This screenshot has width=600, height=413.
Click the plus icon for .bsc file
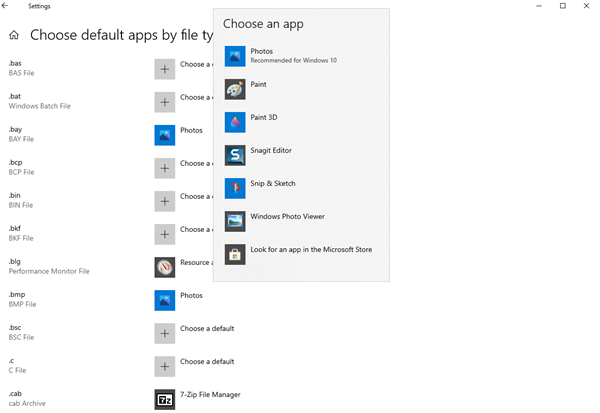pos(165,333)
